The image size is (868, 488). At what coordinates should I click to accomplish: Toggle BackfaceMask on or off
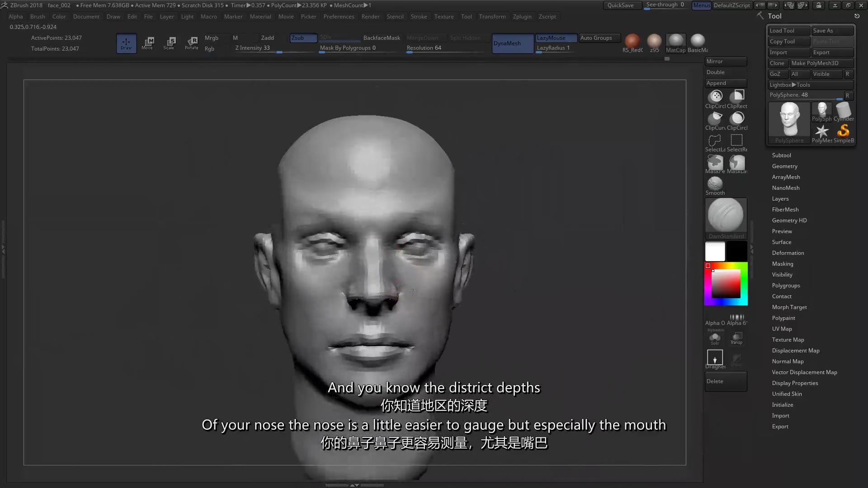(381, 38)
